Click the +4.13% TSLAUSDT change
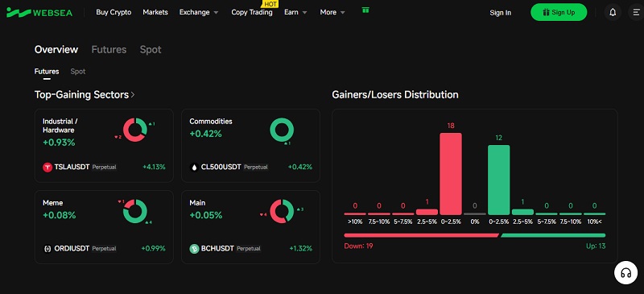Viewport: 644px width, 294px height. tap(154, 168)
